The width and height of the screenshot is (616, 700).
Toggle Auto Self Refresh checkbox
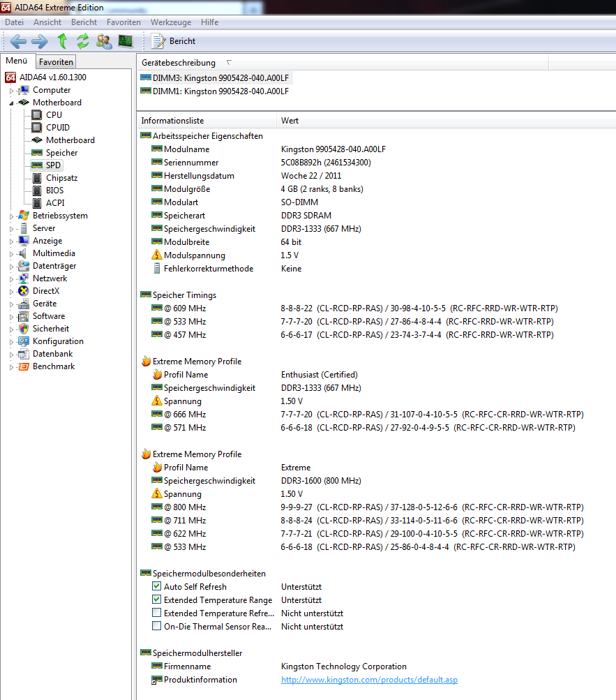pos(157,587)
